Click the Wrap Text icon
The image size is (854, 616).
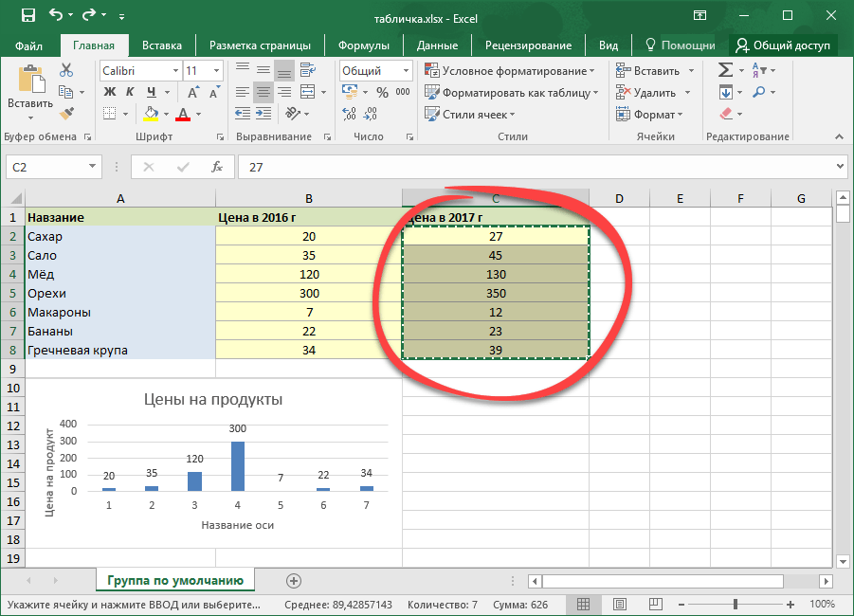pos(309,70)
